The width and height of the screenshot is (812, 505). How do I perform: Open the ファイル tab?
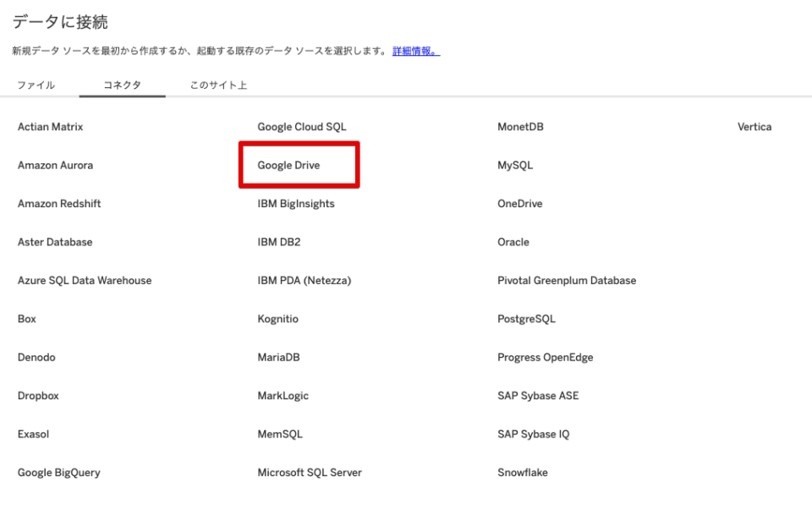[x=36, y=85]
